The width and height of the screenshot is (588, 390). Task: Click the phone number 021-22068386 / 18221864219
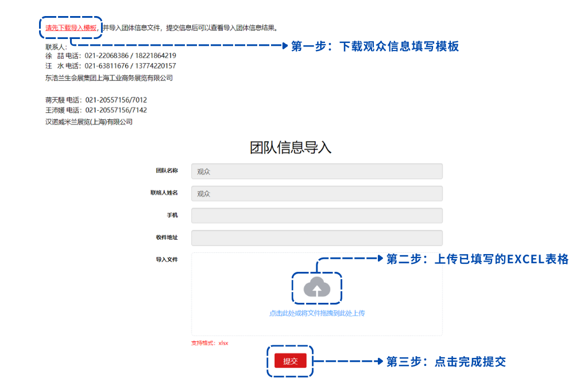(x=130, y=56)
